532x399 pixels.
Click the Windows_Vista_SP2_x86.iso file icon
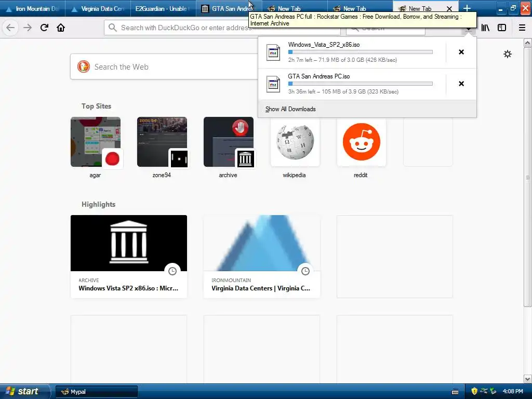273,52
